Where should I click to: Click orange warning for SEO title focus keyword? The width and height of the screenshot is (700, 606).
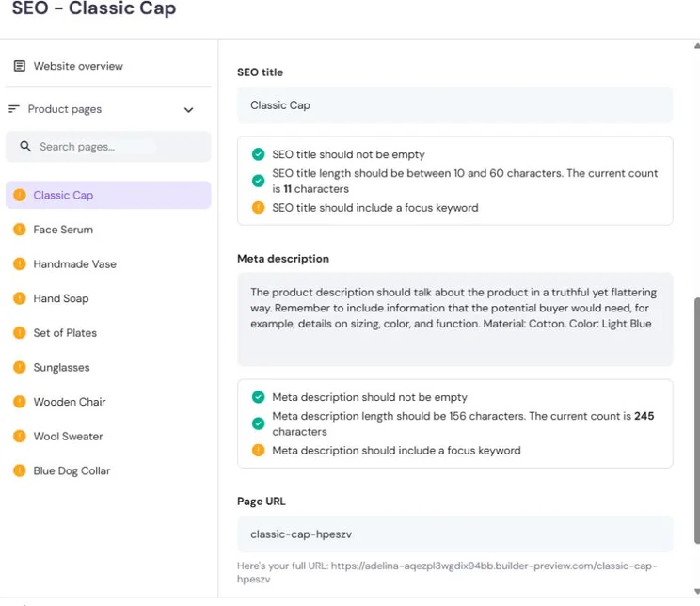(x=258, y=208)
